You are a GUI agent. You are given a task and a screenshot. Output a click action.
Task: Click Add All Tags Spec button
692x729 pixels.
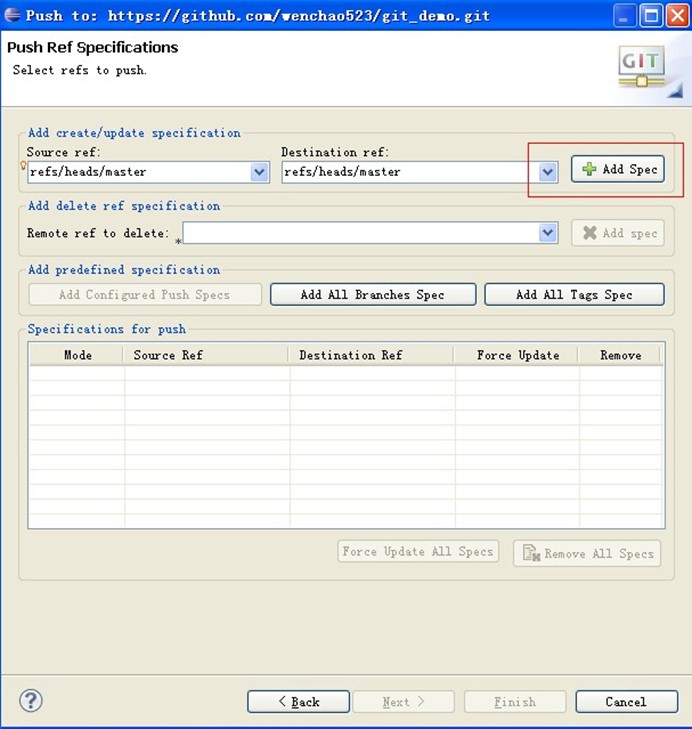[574, 294]
